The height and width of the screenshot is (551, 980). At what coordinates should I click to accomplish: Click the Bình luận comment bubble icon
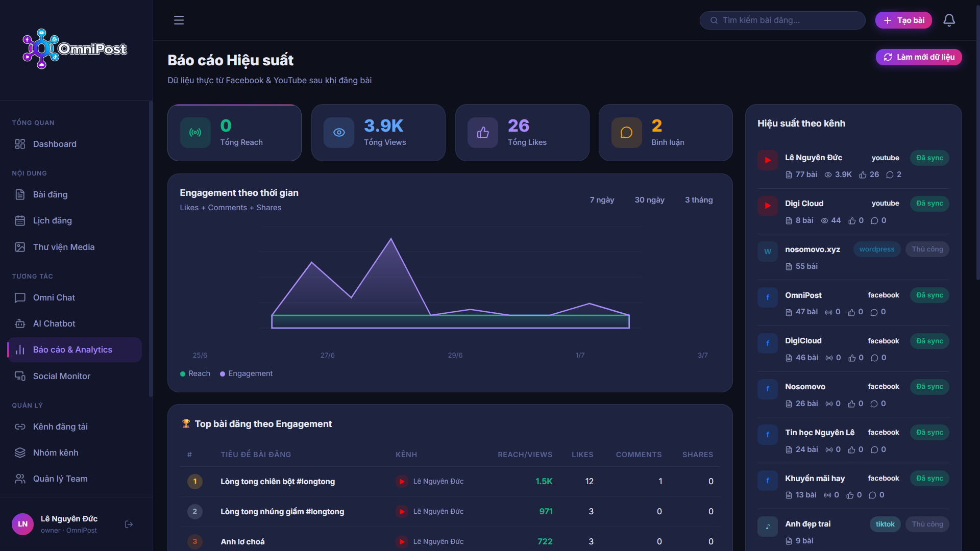click(x=626, y=133)
